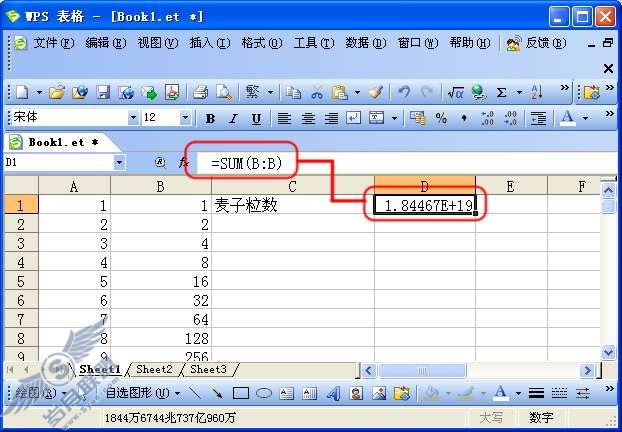Toggle Italic formatting

233,118
